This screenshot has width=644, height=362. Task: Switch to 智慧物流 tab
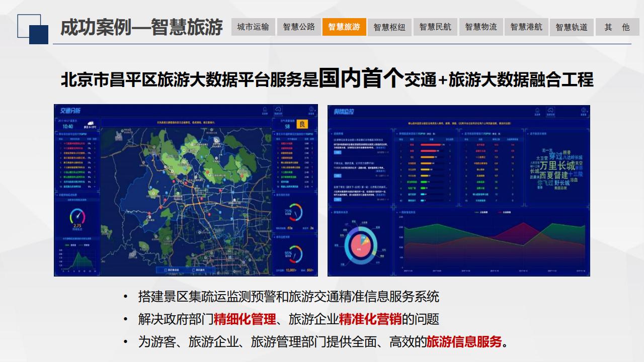tap(480, 27)
